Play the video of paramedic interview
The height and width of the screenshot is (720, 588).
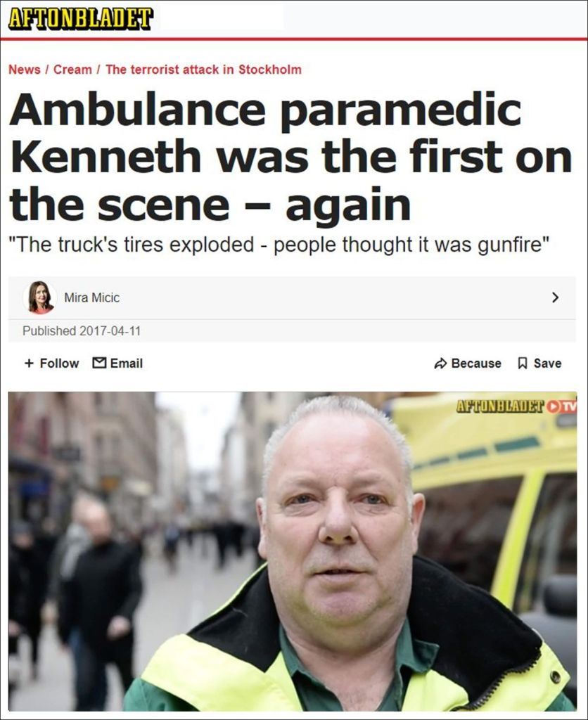(x=292, y=551)
